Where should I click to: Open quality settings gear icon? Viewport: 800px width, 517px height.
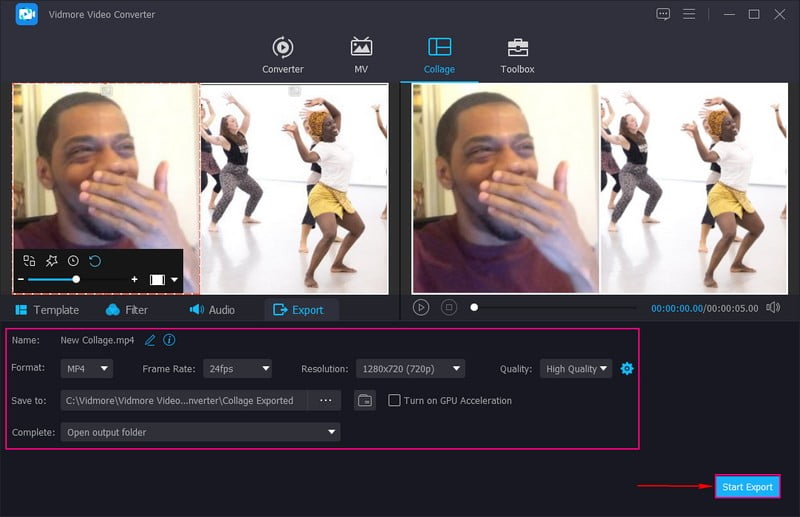pyautogui.click(x=627, y=369)
